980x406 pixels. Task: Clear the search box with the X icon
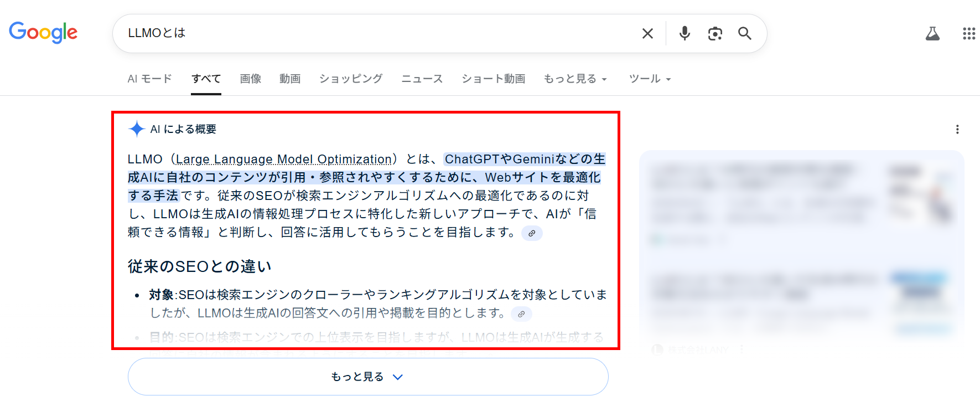coord(647,34)
